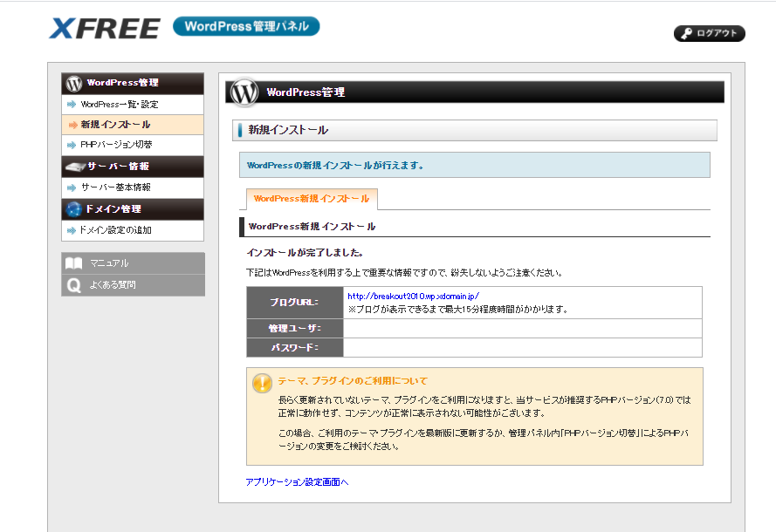This screenshot has width=776, height=532.
Task: Click the empty 管理ユーザ value cell
Action: pos(522,328)
